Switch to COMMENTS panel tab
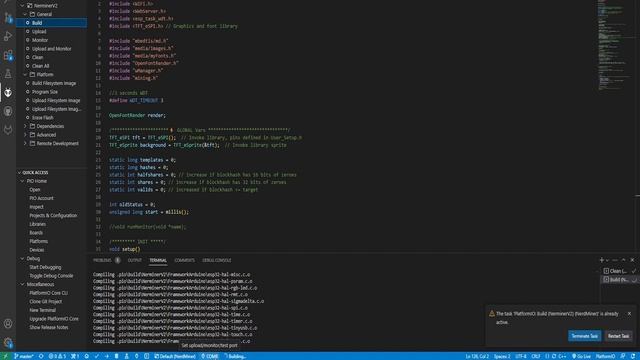Screen dimensions: 640x360 (184, 260)
